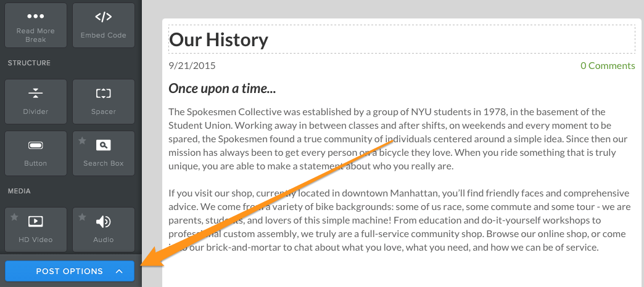Click the star on Search Box tile
Screen dimensions: 644x287
click(82, 140)
